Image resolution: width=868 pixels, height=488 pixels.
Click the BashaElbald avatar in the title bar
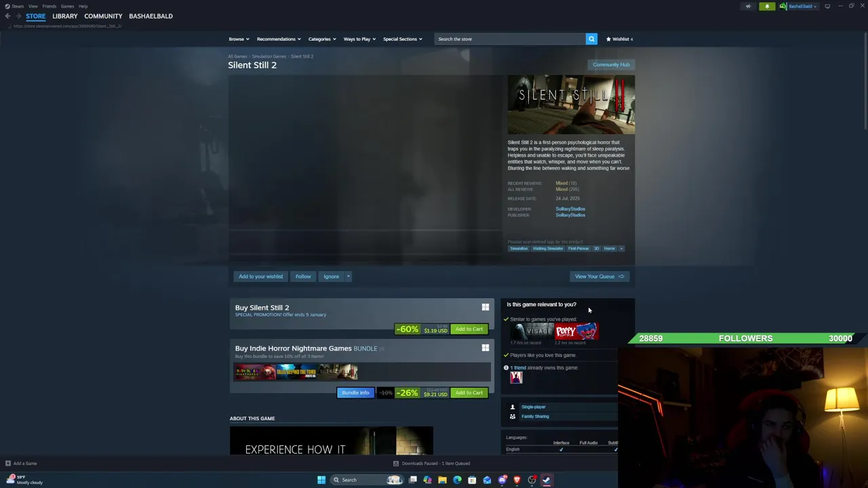click(783, 6)
